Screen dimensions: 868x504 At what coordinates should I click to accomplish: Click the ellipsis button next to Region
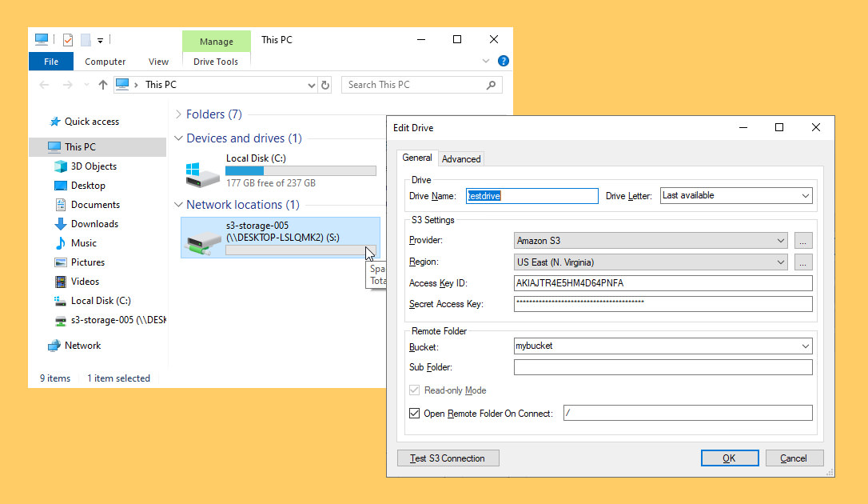pyautogui.click(x=802, y=262)
